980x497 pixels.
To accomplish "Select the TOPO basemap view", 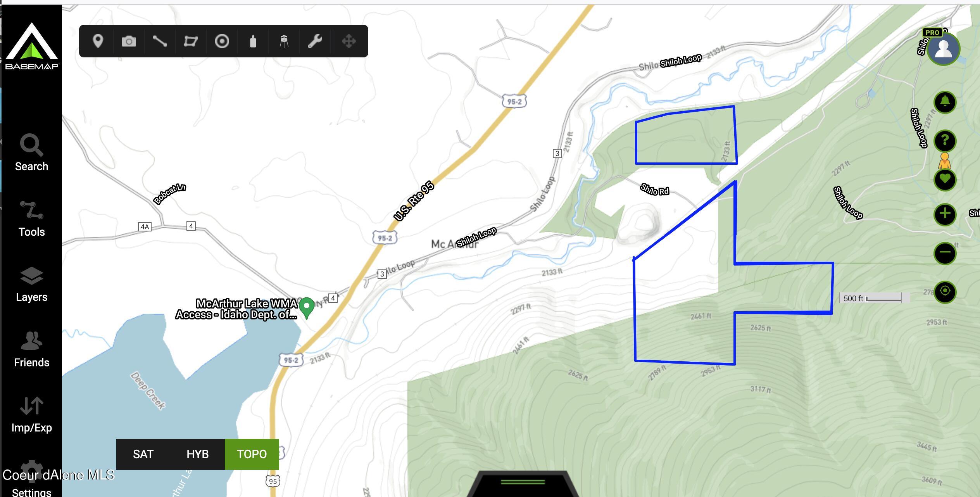I will tap(252, 454).
